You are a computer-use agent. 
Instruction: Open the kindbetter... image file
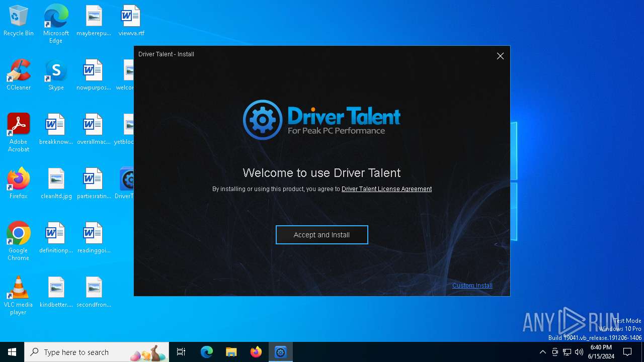[56, 293]
